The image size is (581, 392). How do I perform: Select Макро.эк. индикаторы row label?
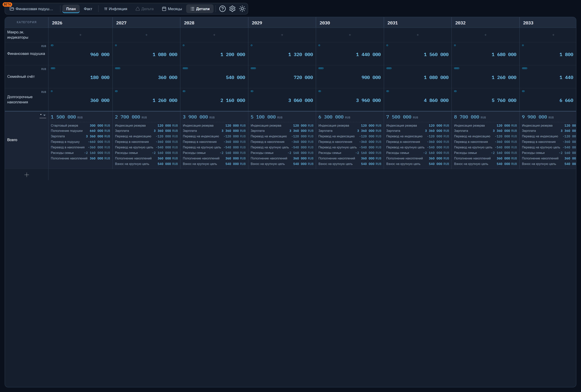(x=18, y=35)
